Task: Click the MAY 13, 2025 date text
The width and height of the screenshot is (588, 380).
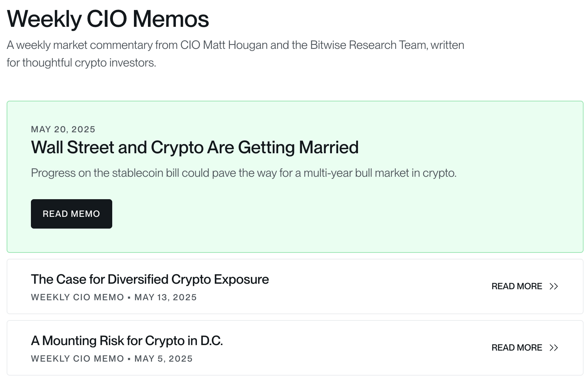Action: click(166, 297)
